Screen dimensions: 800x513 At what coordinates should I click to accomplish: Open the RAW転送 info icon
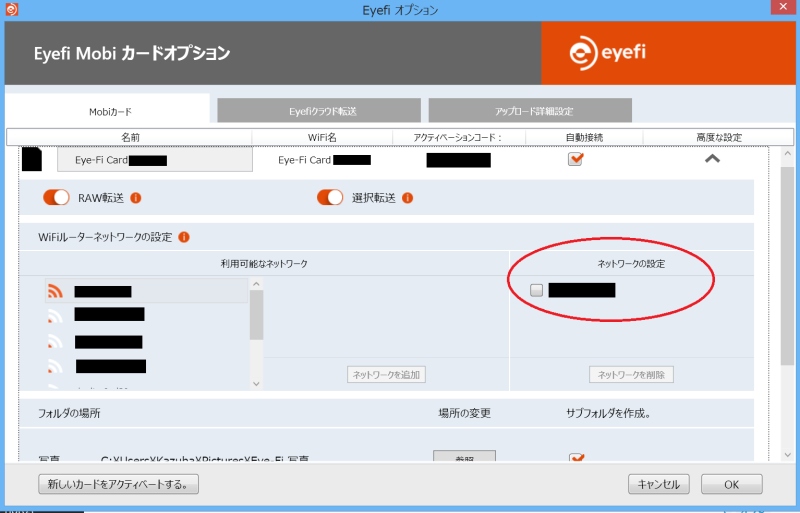pyautogui.click(x=136, y=198)
